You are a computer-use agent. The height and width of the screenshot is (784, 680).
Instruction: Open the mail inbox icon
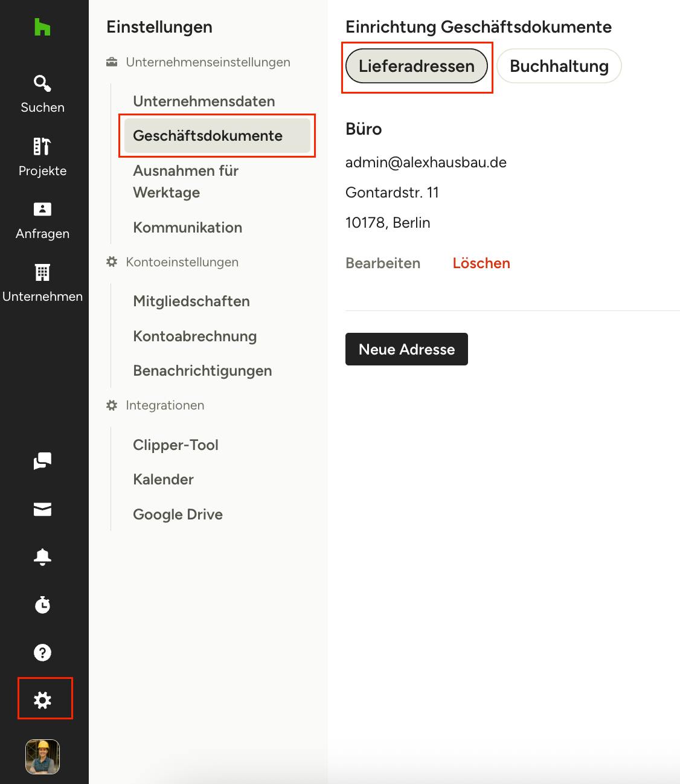click(x=42, y=509)
